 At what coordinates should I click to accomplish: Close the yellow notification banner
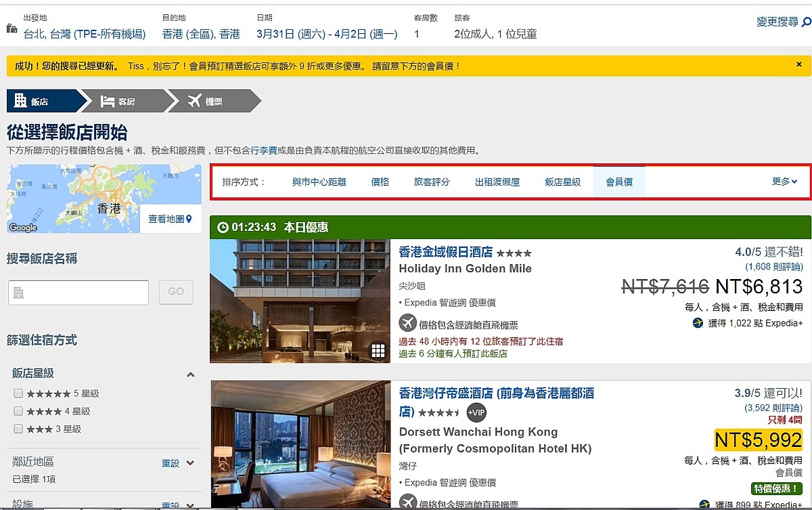[798, 65]
